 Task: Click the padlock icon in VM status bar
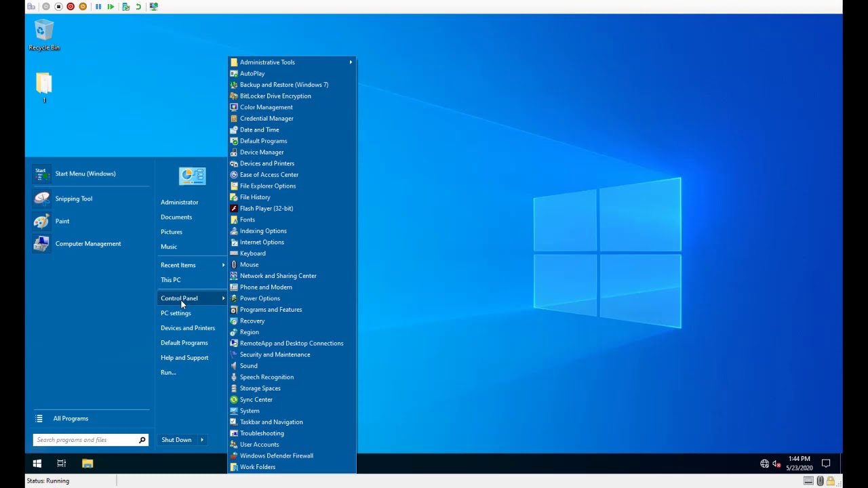tap(830, 481)
